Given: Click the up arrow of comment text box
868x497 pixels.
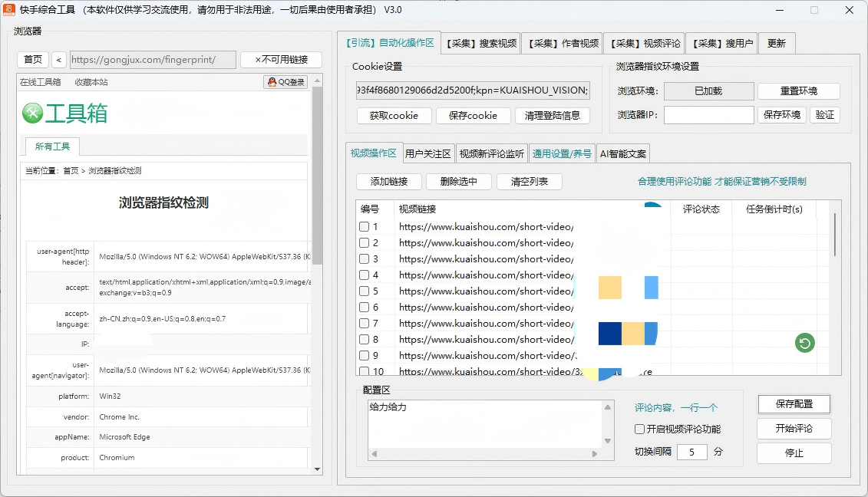Looking at the screenshot, I should (607, 407).
